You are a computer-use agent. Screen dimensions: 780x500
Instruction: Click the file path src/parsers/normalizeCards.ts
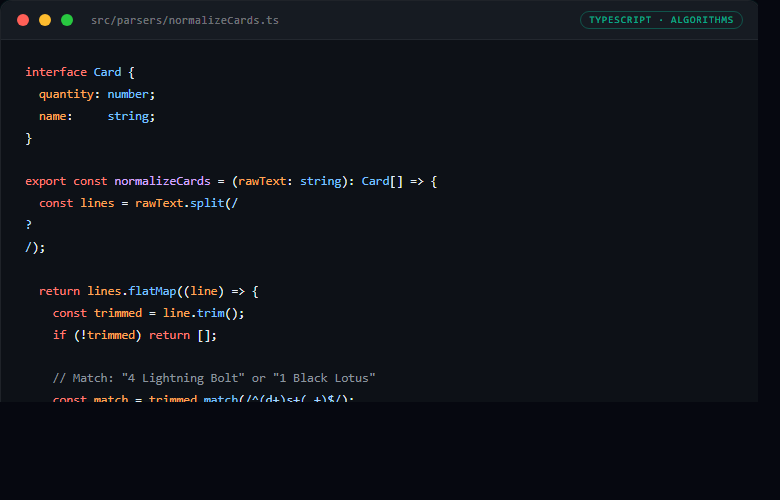point(185,20)
